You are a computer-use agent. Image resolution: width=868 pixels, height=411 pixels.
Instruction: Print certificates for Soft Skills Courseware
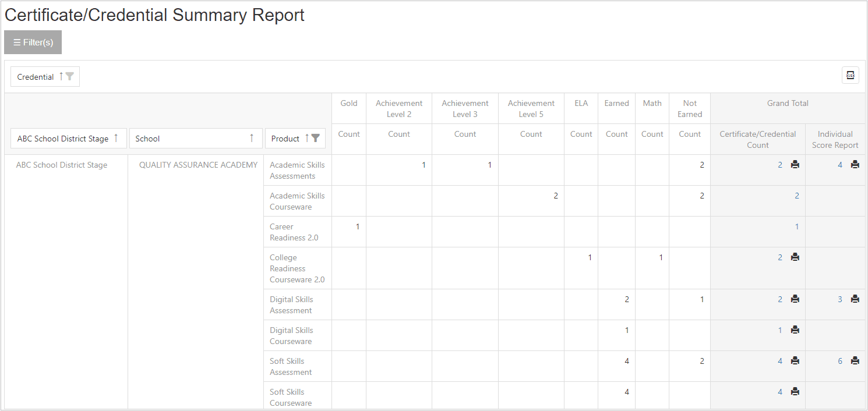(795, 392)
